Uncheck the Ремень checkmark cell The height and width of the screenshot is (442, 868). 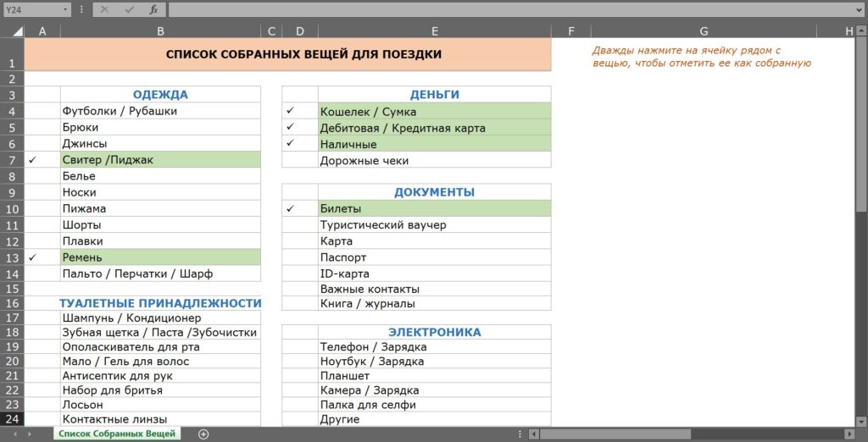tap(42, 257)
